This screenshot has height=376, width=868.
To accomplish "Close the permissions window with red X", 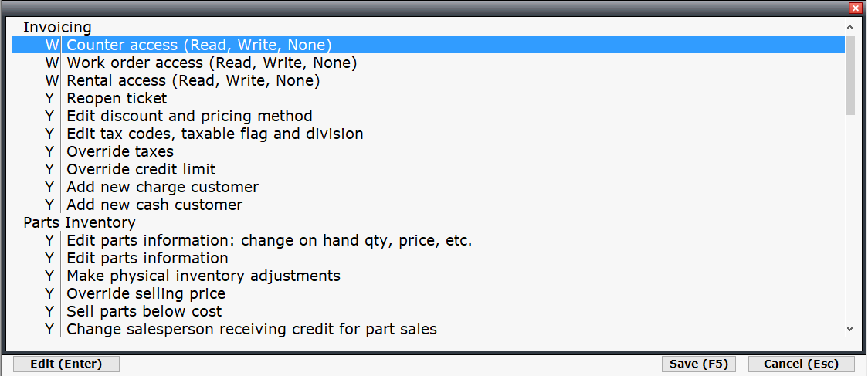I will coord(855,8).
